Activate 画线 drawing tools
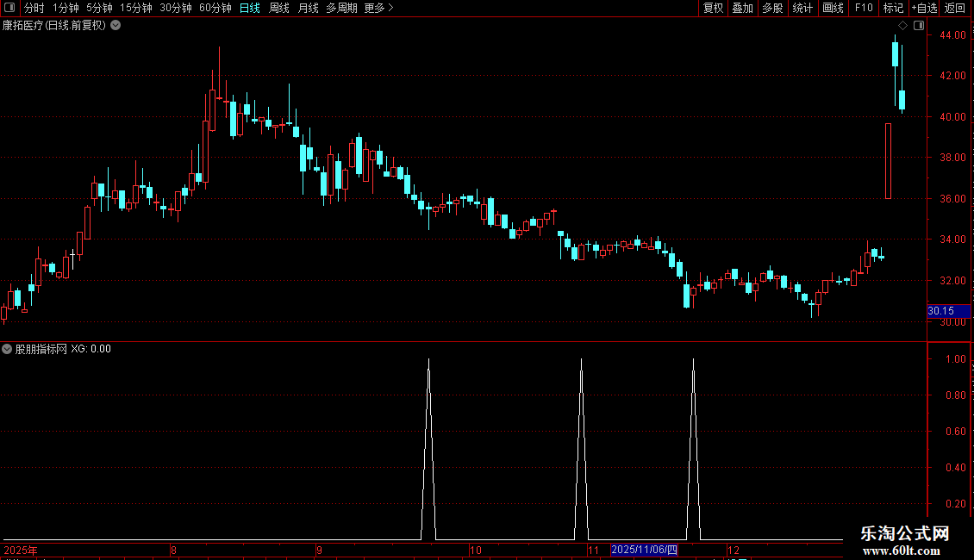974x560 pixels. point(833,8)
